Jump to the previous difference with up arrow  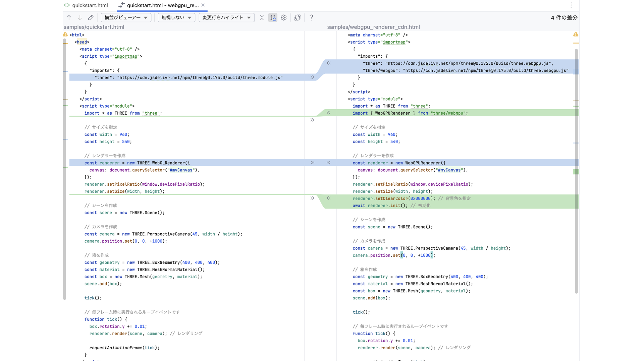[x=69, y=18]
